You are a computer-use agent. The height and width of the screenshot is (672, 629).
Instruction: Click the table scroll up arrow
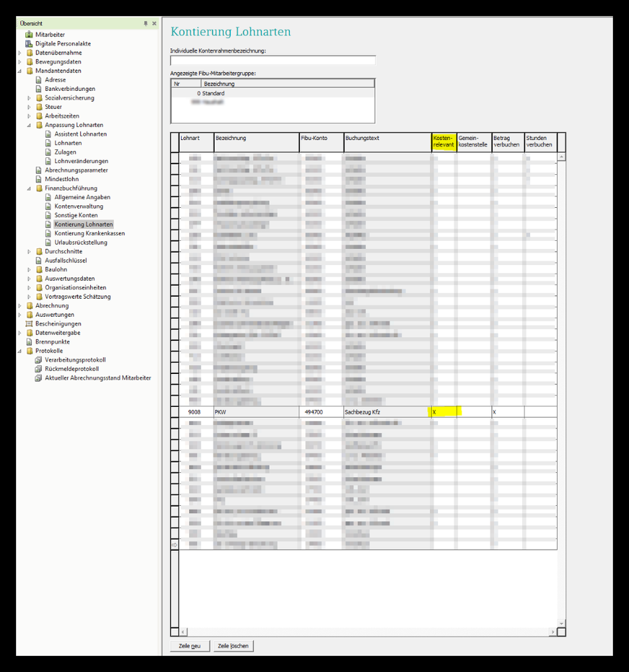tap(561, 157)
